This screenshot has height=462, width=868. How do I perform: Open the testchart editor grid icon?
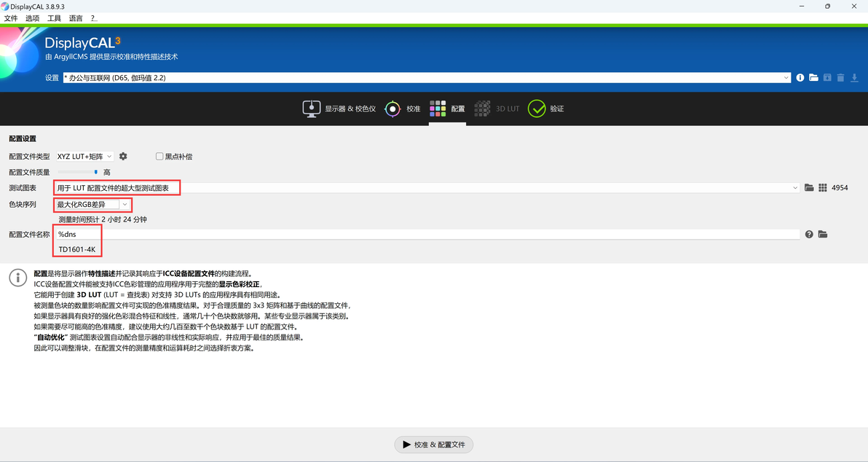pos(823,188)
